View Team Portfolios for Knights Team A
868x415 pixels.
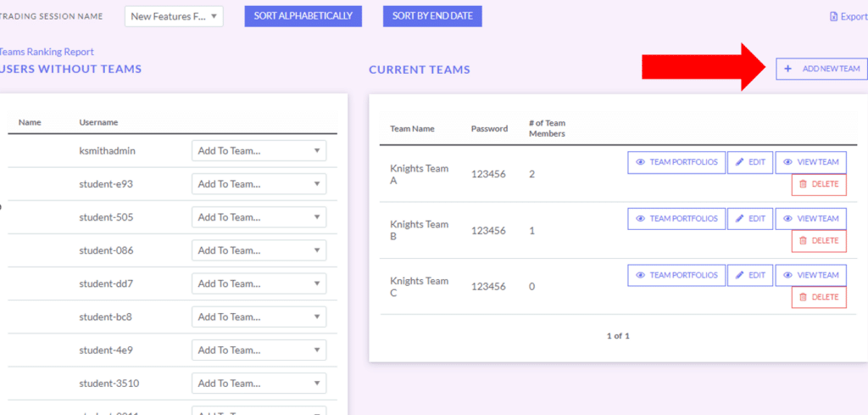676,162
